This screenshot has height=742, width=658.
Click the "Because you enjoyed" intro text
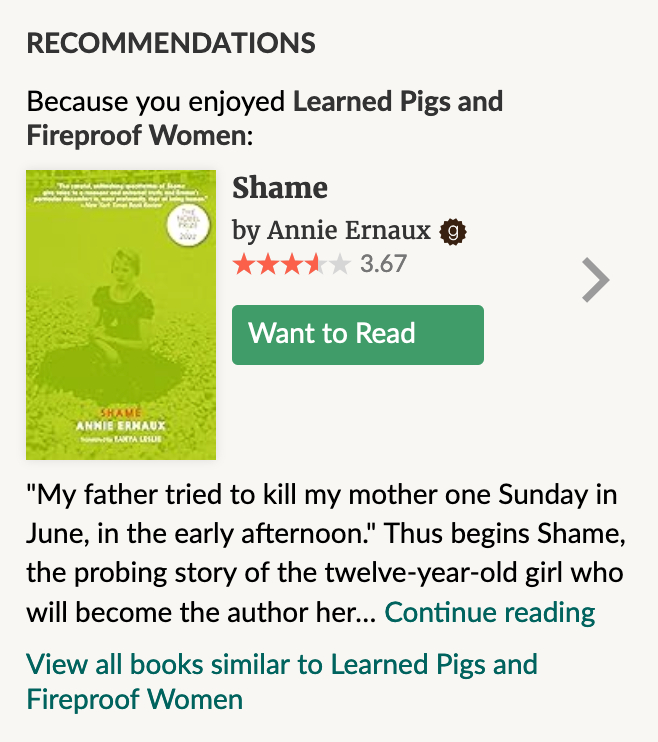coord(157,102)
